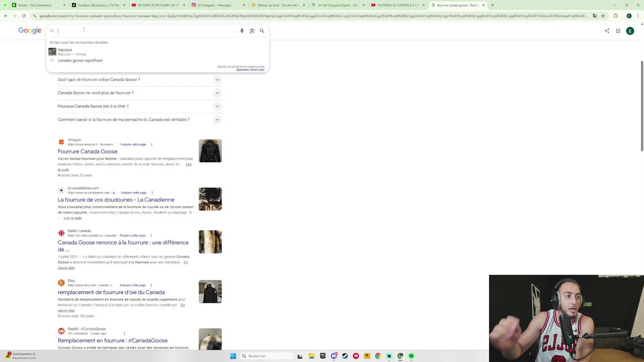
Task: Open the la-canadienne.com result fur thumbnail
Action: tap(210, 199)
